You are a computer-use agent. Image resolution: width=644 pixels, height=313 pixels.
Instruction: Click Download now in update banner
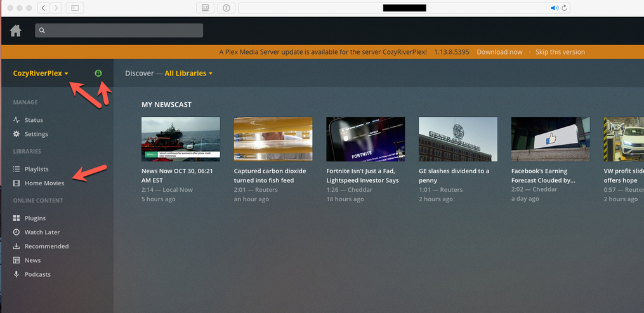tap(499, 52)
